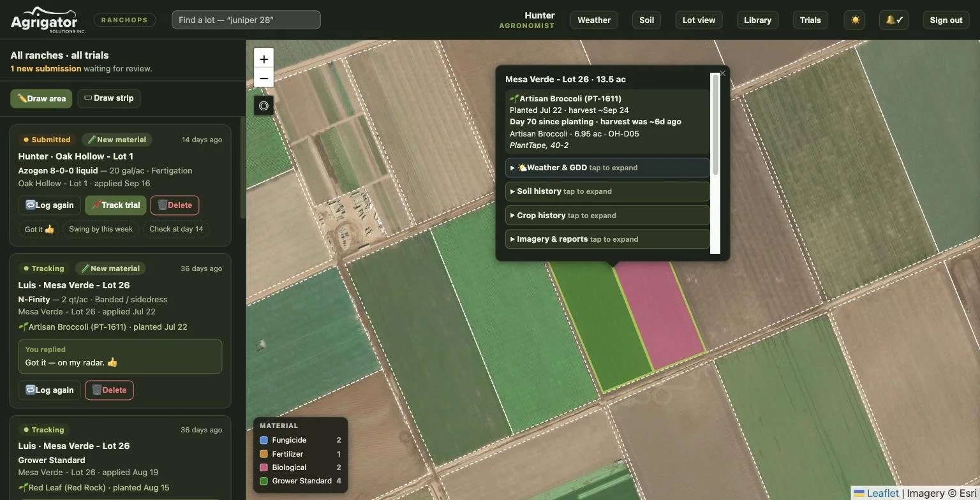Click the locate-me target map button

264,106
